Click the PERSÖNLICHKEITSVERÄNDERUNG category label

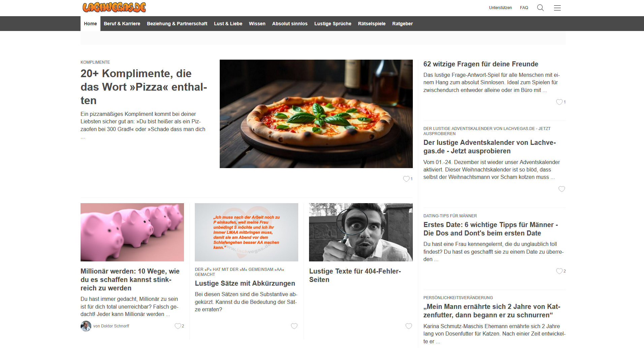point(458,298)
